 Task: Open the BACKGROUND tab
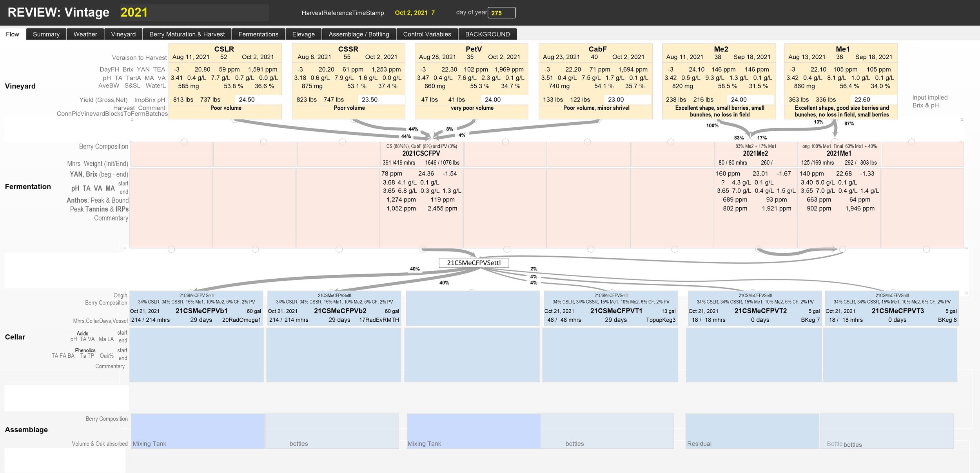coord(487,34)
